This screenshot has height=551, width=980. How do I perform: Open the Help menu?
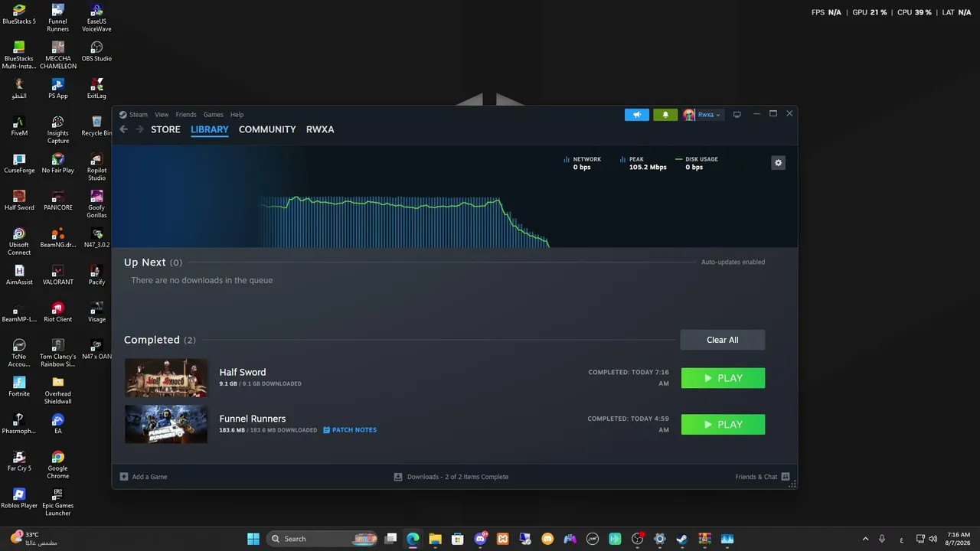point(237,115)
